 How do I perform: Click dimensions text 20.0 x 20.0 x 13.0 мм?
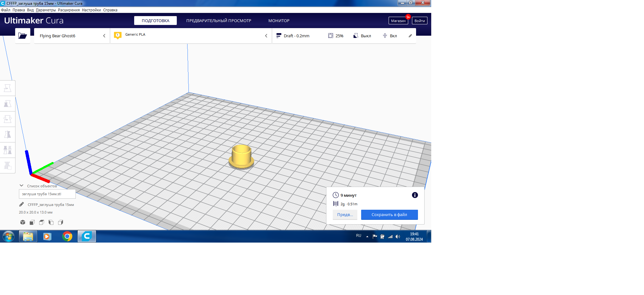[x=36, y=212]
